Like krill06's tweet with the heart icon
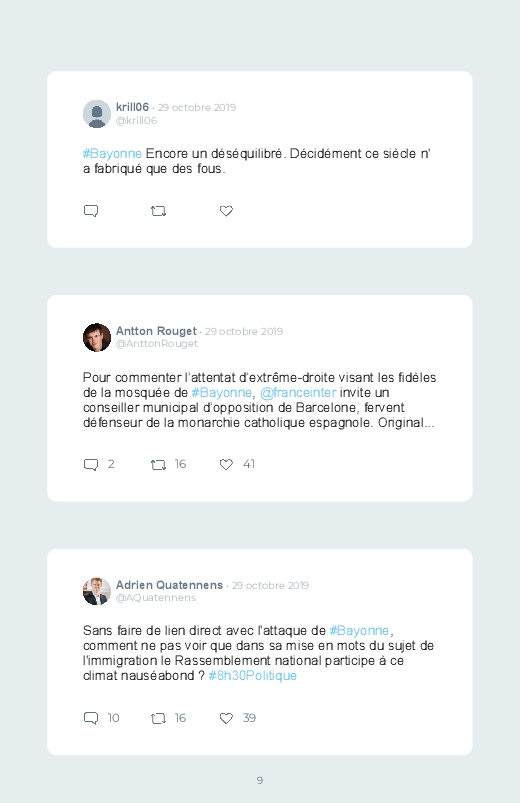 226,211
